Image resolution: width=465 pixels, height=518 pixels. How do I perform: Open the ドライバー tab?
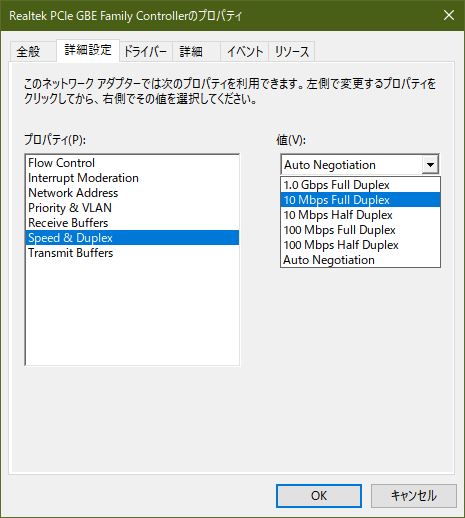pyautogui.click(x=146, y=52)
